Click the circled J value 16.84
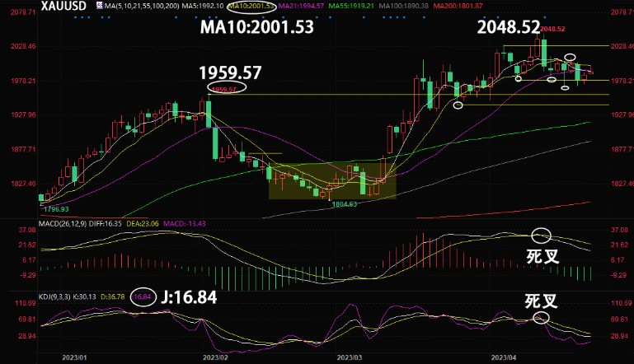Image resolution: width=634 pixels, height=364 pixels. click(x=143, y=296)
